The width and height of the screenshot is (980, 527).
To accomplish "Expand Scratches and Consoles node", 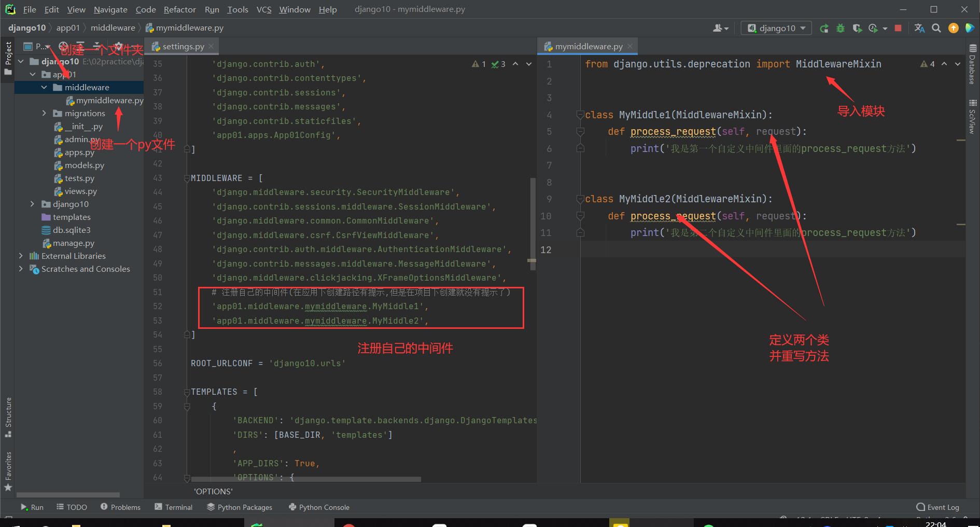I will point(21,269).
